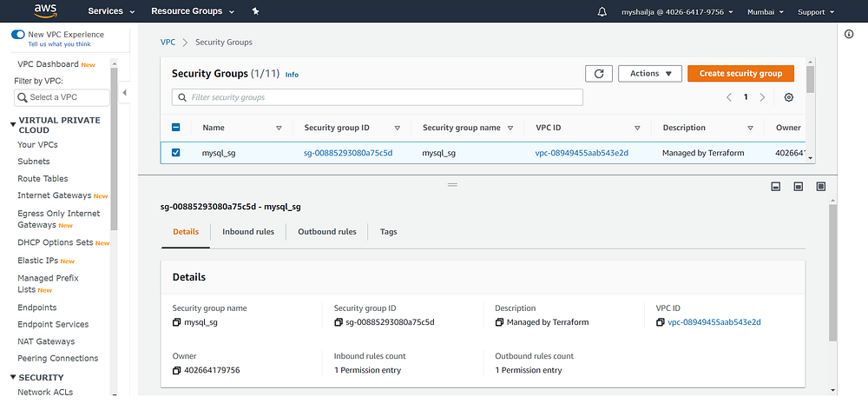The image size is (868, 410).
Task: Open the Actions dropdown
Action: (x=650, y=74)
